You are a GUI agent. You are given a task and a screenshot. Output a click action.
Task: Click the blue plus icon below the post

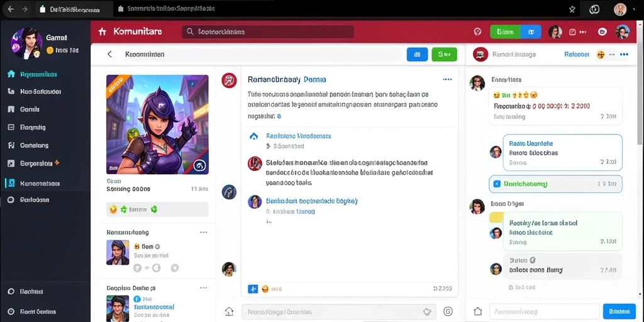(253, 289)
